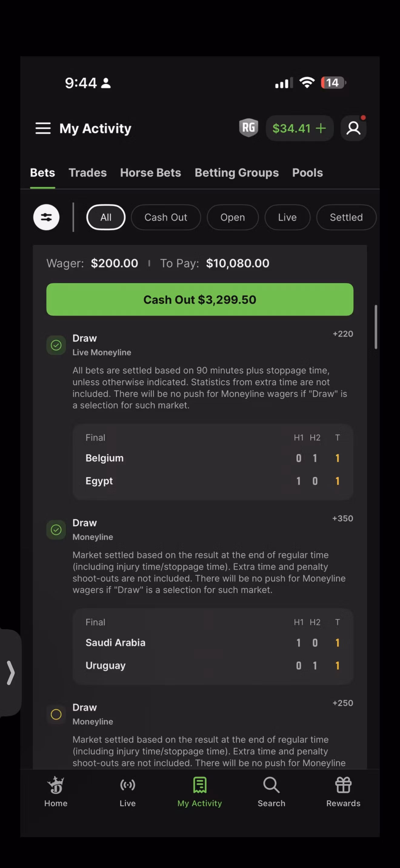Select the pending +250 Draw status circle
Image resolution: width=400 pixels, height=868 pixels.
click(x=56, y=714)
